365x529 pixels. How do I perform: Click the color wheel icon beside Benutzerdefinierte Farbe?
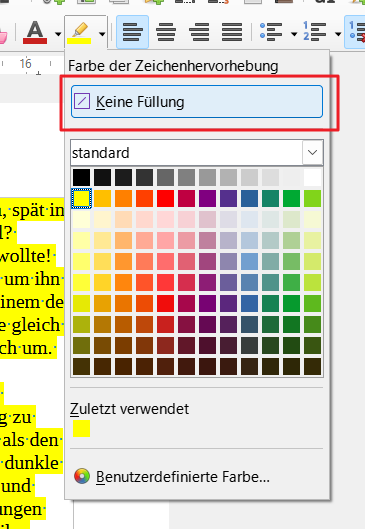click(82, 476)
